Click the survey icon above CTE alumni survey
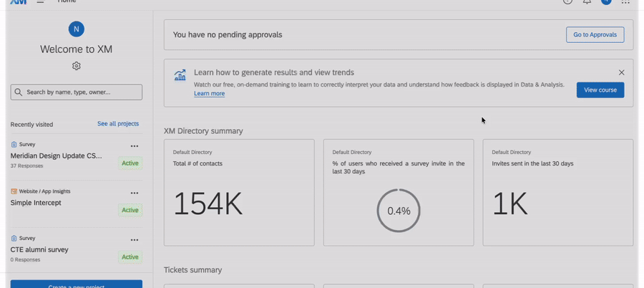644x288 pixels. pos(14,239)
